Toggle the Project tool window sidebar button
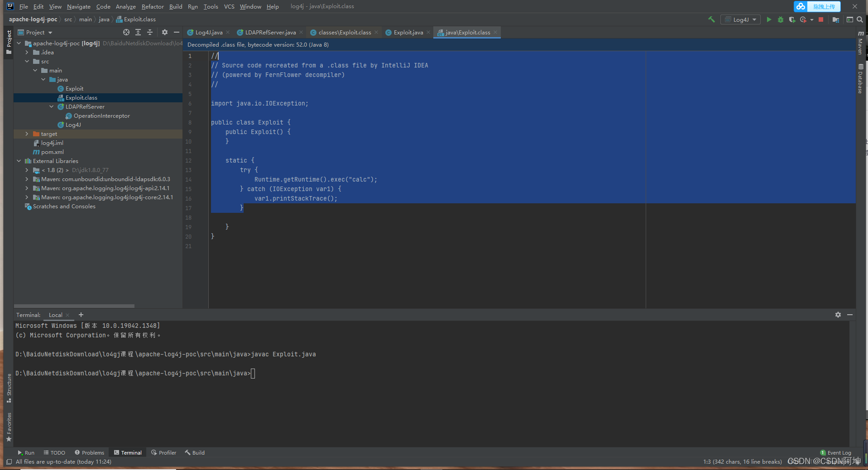The image size is (868, 470). click(x=9, y=42)
